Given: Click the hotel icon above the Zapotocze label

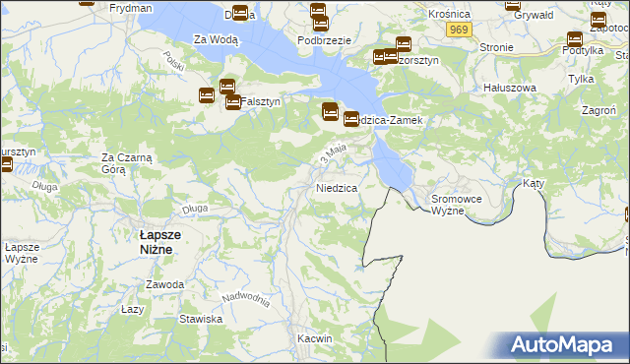Looking at the screenshot, I should pos(598,20).
